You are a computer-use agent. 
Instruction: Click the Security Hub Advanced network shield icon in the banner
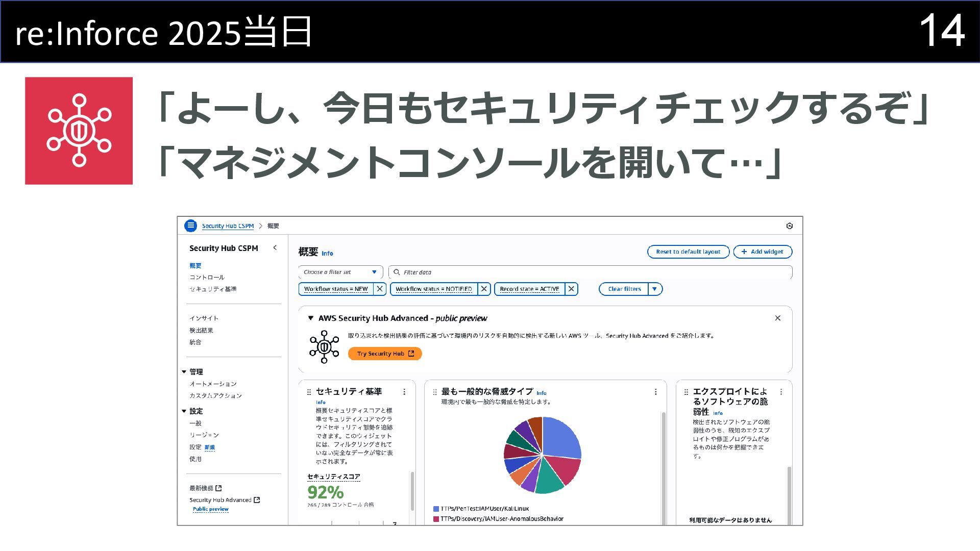pos(324,347)
